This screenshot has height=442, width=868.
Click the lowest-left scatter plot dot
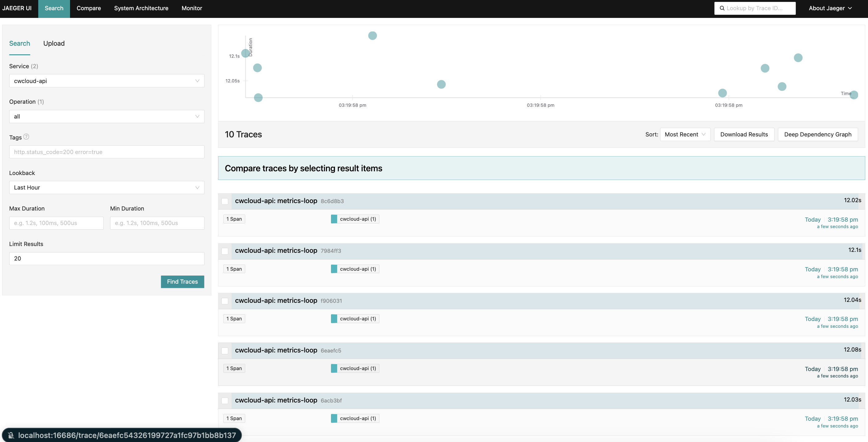coord(258,98)
